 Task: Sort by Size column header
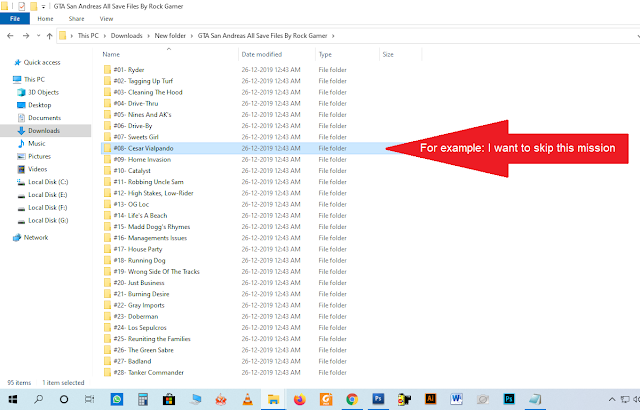[388, 54]
